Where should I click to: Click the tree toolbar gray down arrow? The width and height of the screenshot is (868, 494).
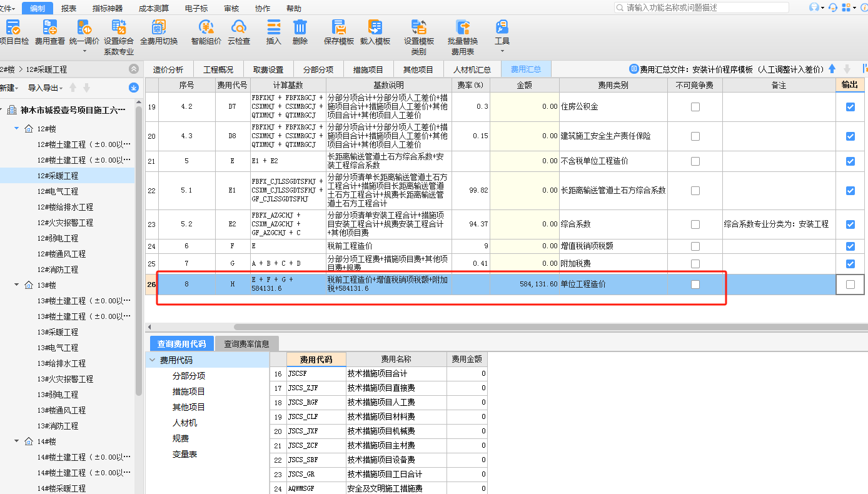click(x=87, y=88)
